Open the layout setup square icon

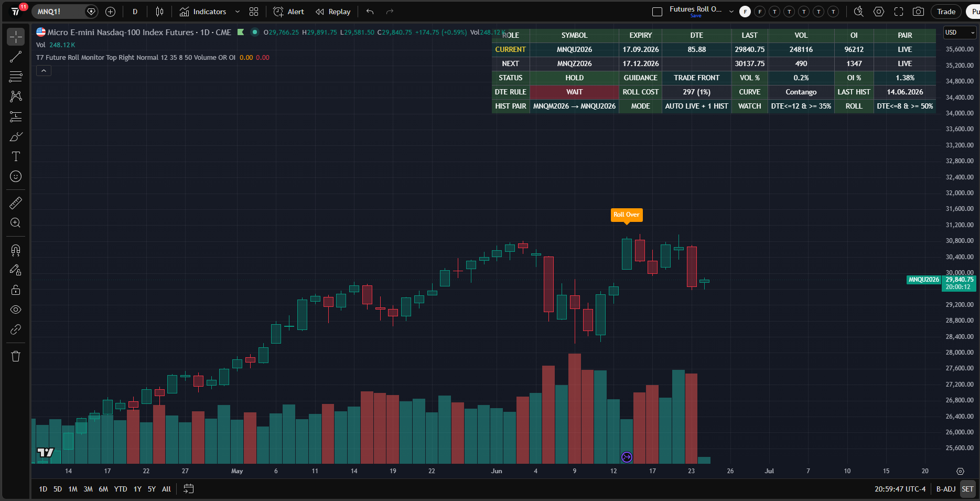657,12
